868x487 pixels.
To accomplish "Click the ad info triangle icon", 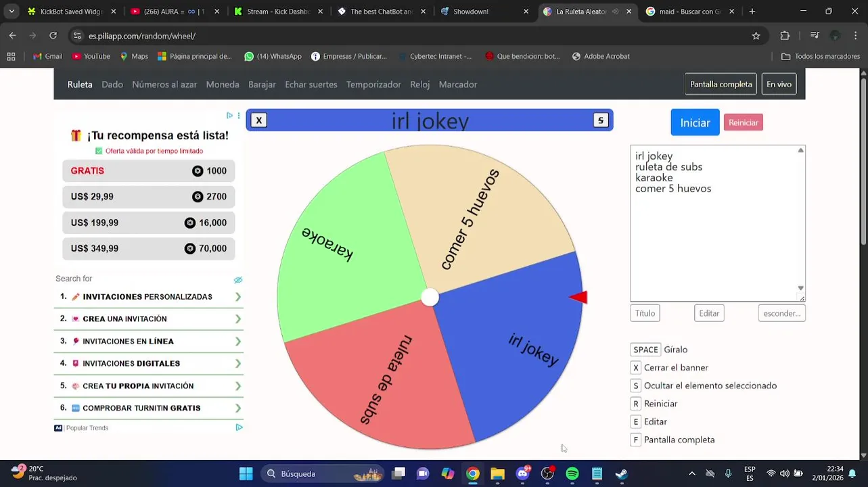I will [x=229, y=116].
